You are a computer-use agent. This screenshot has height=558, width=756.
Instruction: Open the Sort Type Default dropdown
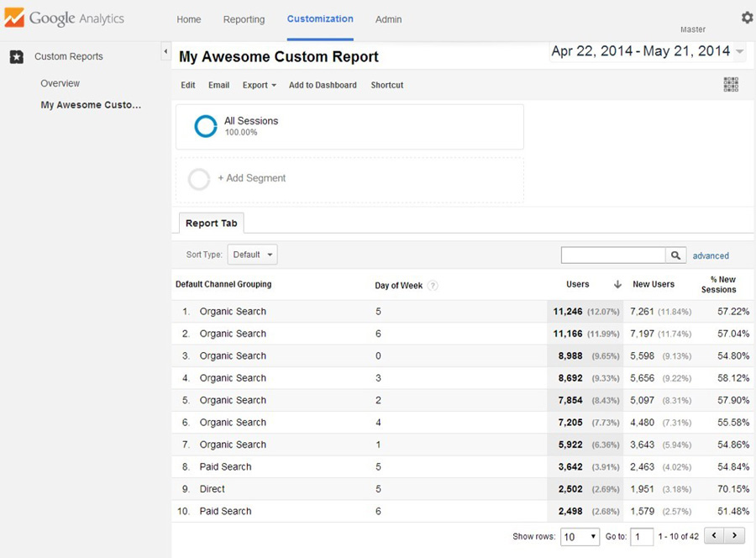252,255
